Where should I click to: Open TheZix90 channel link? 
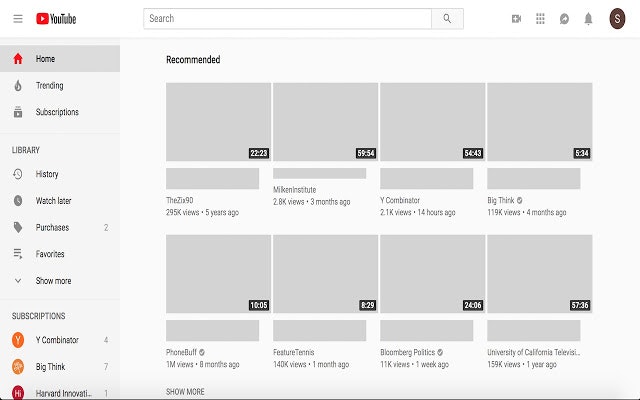click(180, 200)
